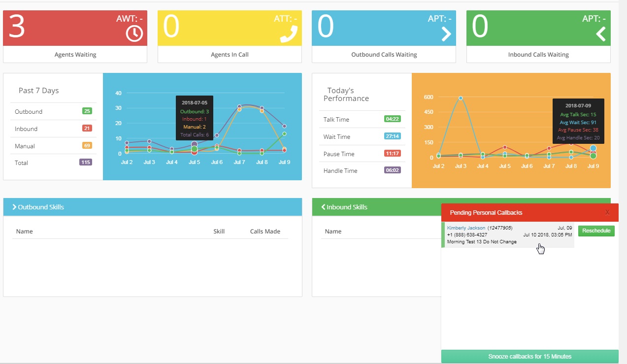Click the right chevron on Outbound Calls Waiting card

(x=446, y=33)
